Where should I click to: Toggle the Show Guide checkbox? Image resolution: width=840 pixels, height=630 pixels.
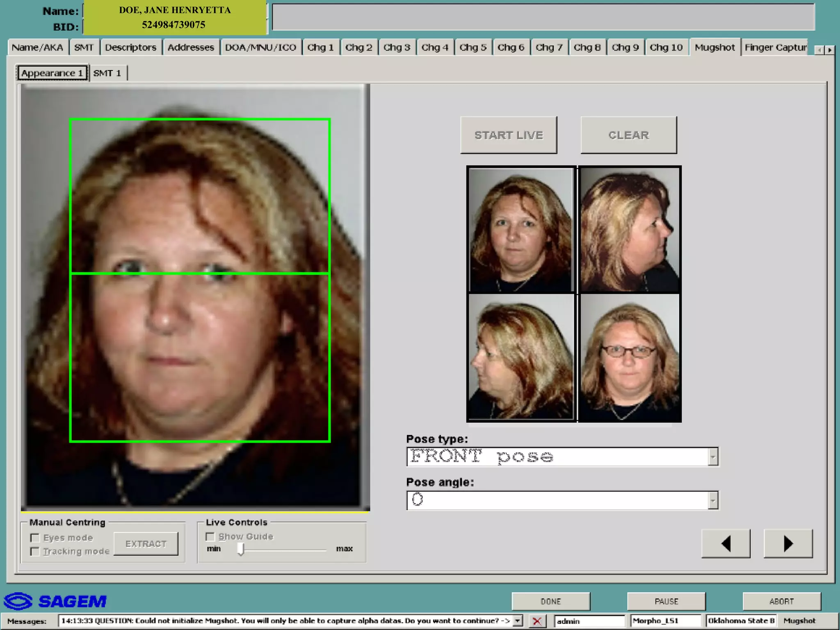[x=210, y=536]
